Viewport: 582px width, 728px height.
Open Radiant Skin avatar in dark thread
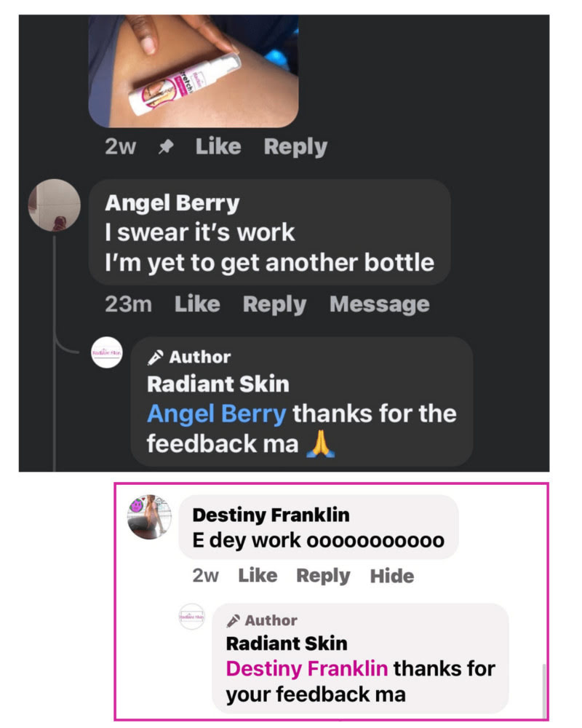tap(107, 352)
